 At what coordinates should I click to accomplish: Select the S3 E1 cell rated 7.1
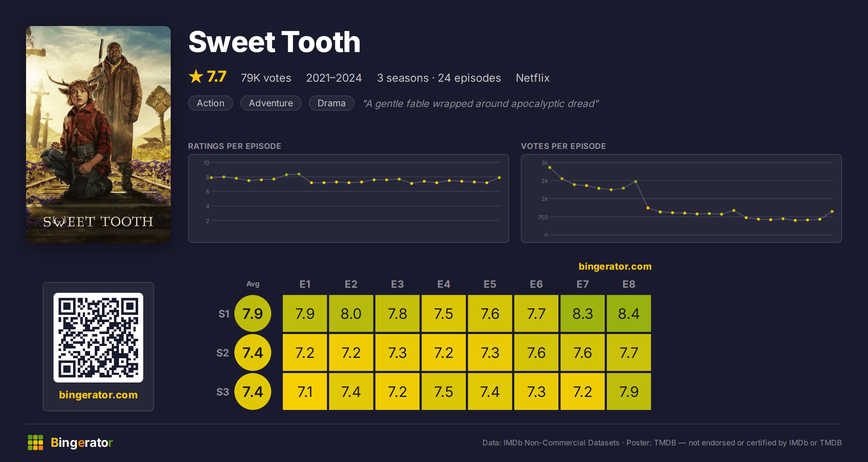(x=305, y=392)
